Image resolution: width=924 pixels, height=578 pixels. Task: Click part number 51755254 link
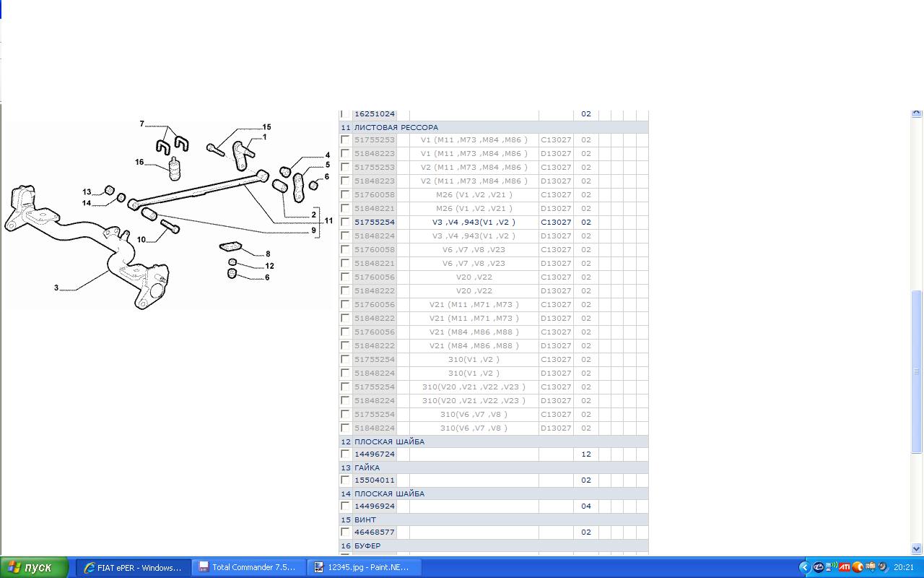[375, 223]
